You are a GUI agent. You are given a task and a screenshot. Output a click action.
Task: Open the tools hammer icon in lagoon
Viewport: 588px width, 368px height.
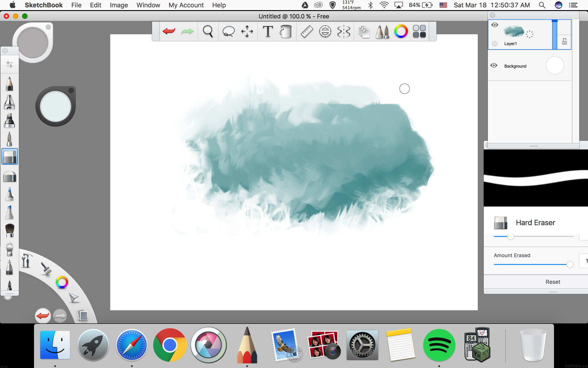pyautogui.click(x=27, y=261)
